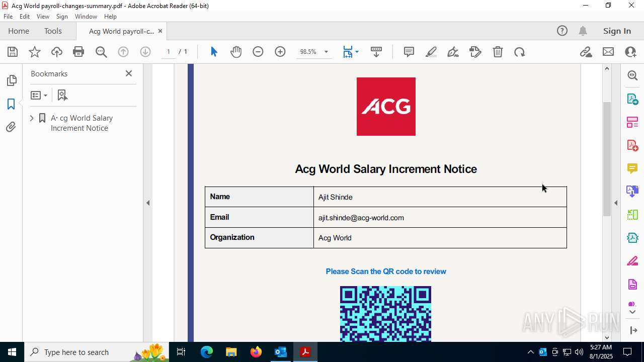Click the page number input field
This screenshot has height=362, width=644.
pos(169,52)
